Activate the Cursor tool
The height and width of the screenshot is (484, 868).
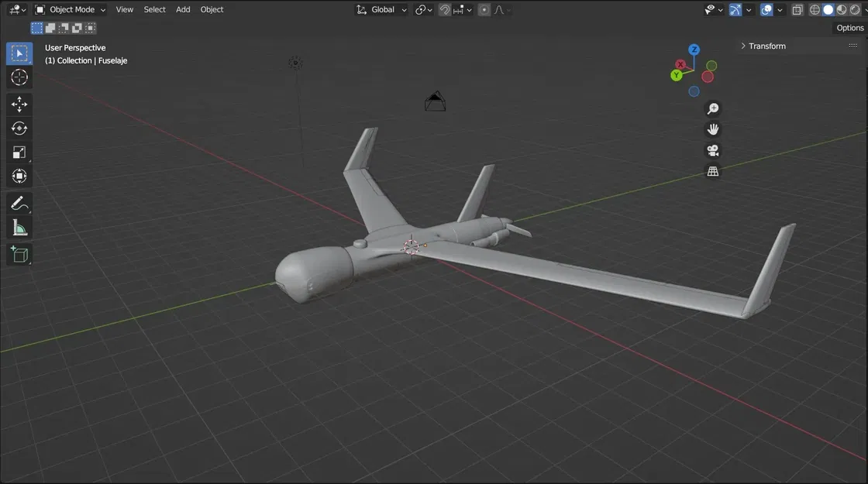click(19, 77)
